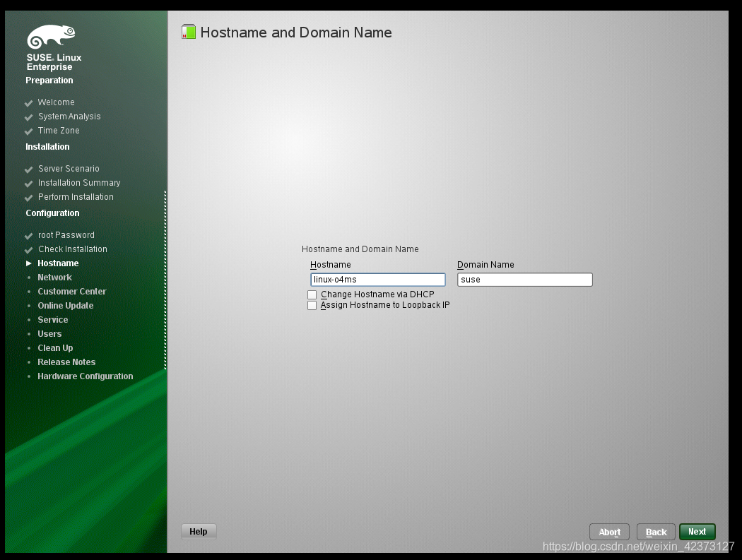Click the Configuration section heading
Viewport: 742px width, 560px height.
52,213
